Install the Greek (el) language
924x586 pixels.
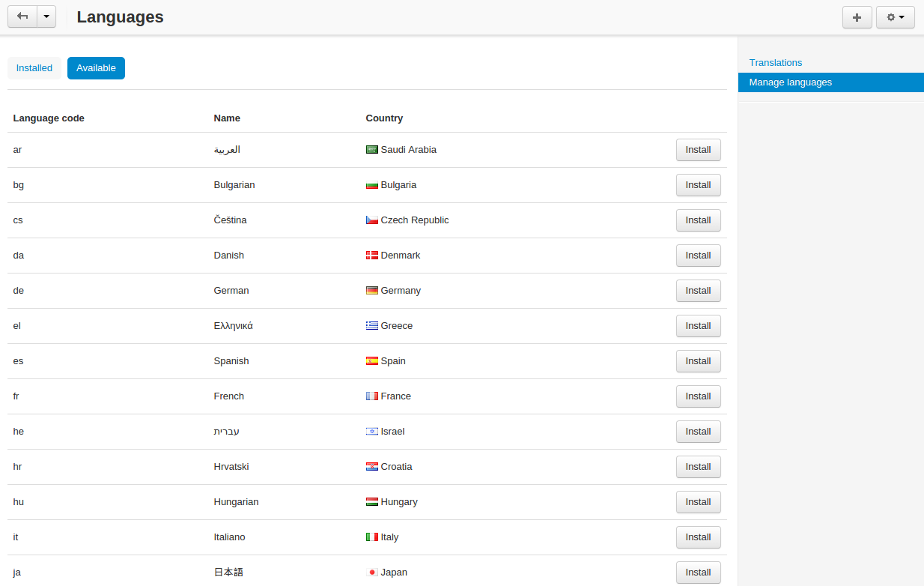pos(699,326)
